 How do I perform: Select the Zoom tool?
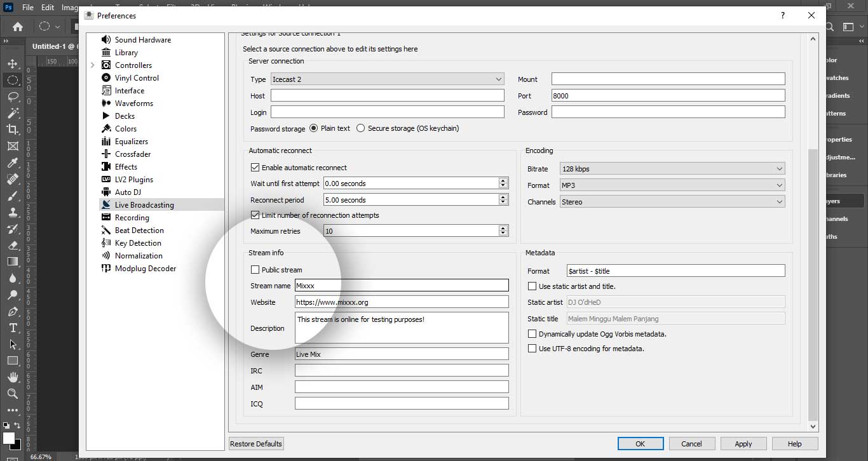(12, 394)
